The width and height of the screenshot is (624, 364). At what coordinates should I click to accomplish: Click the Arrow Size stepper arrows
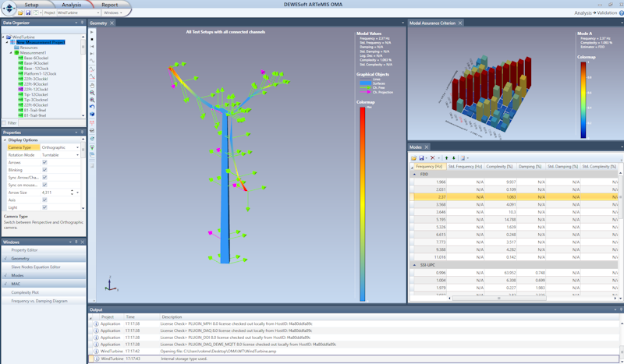click(x=72, y=193)
